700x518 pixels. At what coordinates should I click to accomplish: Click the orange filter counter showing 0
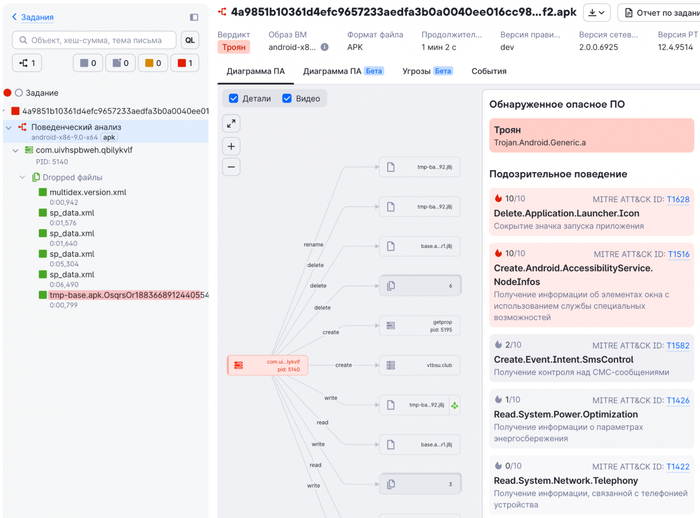pyautogui.click(x=153, y=63)
